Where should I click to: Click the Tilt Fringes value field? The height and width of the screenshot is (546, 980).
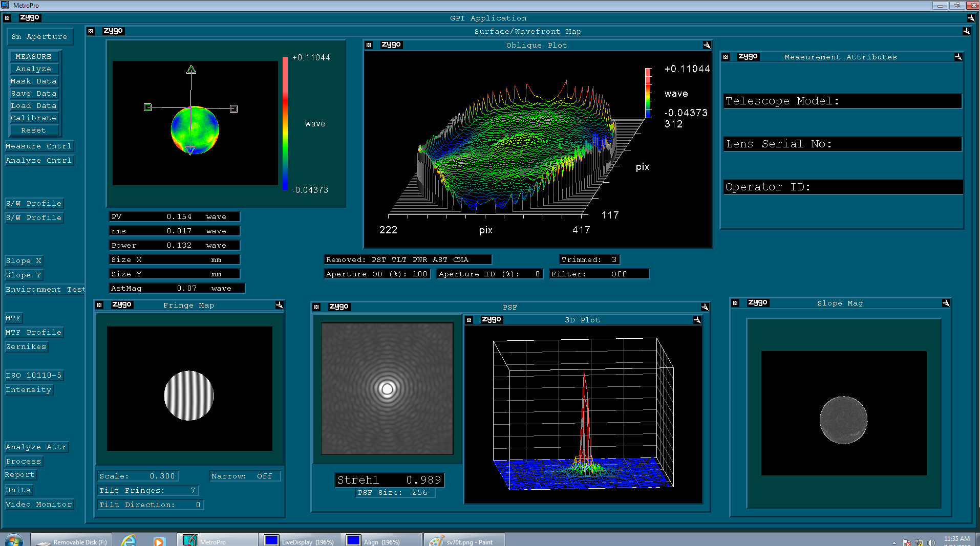coord(147,490)
